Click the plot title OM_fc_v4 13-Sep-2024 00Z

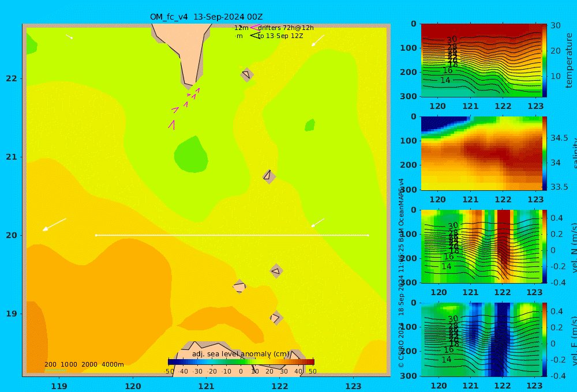click(x=206, y=17)
